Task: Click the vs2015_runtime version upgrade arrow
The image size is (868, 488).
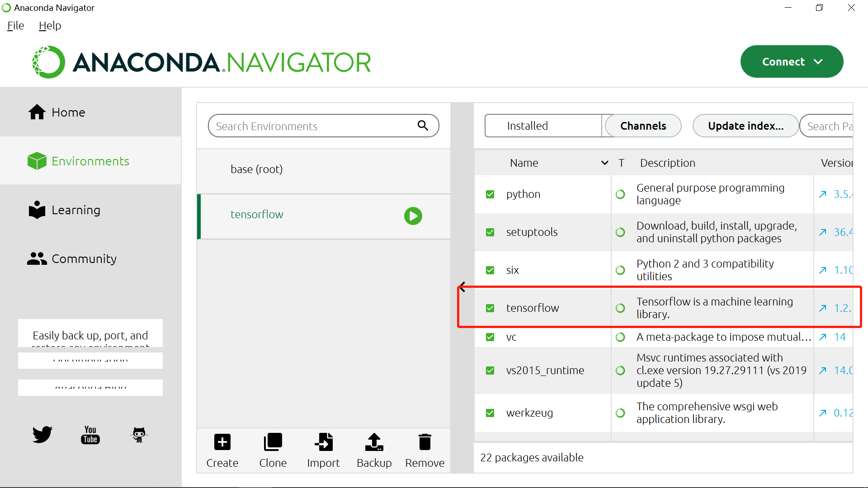Action: (x=823, y=371)
